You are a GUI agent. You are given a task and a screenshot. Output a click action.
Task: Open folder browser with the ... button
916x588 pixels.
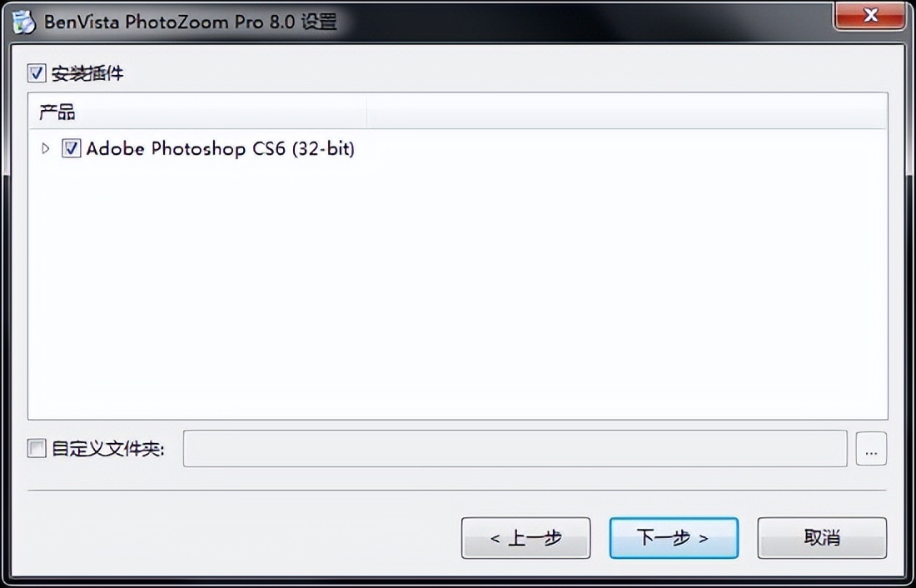871,449
